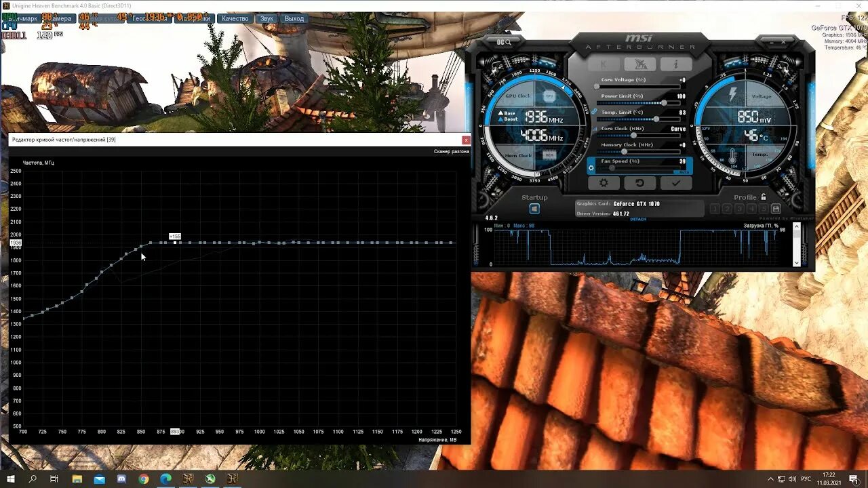Toggle the fan Auto mode label

point(684,172)
